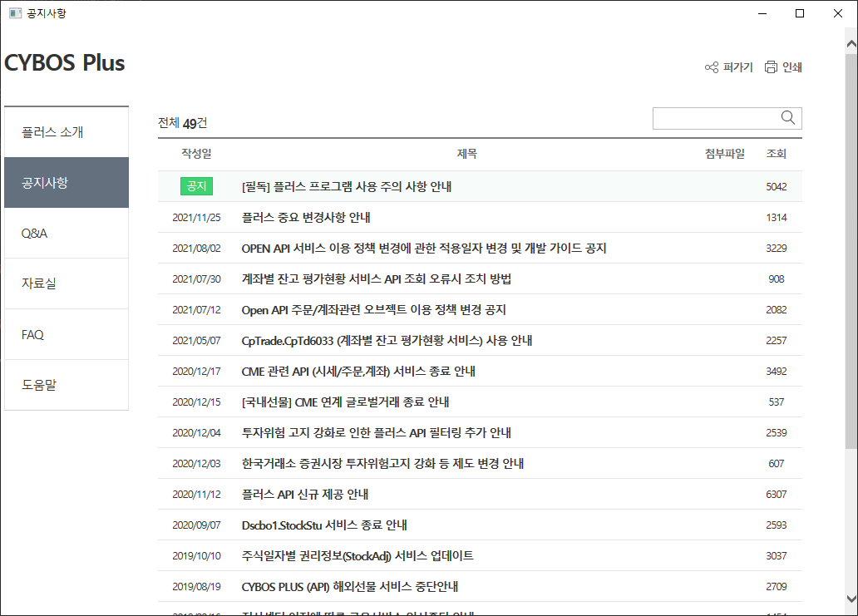
Task: Click the date 2019/10/10
Action: tap(196, 556)
